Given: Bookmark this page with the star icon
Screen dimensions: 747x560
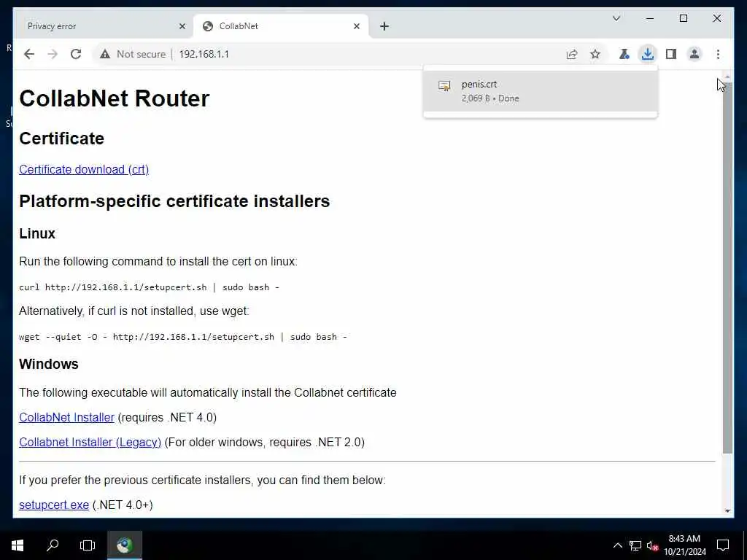Looking at the screenshot, I should click(x=595, y=54).
